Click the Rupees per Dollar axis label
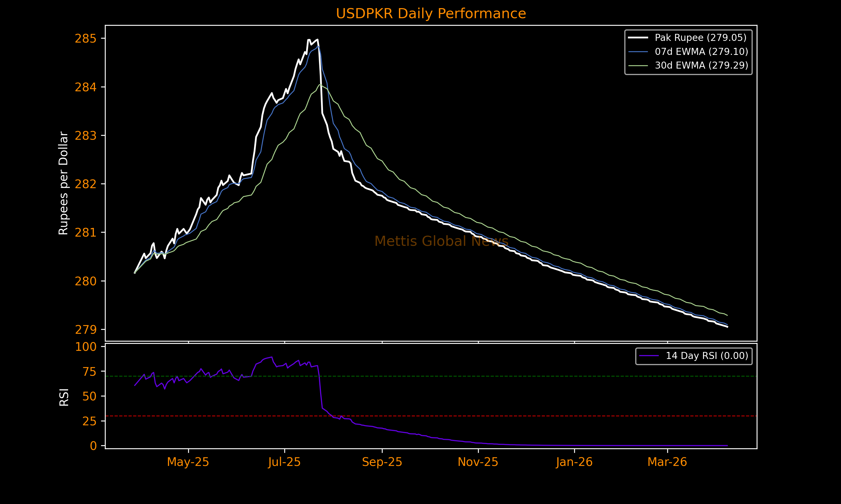 coord(64,183)
